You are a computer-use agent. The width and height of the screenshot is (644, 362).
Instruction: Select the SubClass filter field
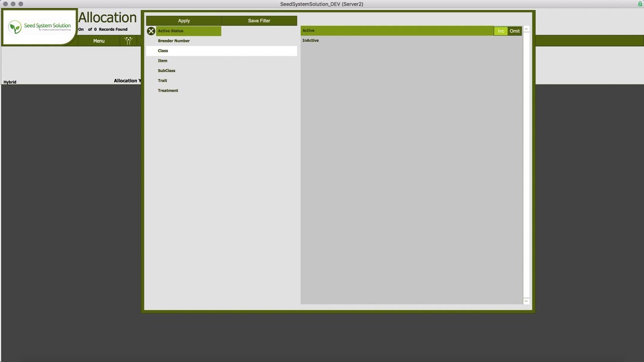[221, 71]
